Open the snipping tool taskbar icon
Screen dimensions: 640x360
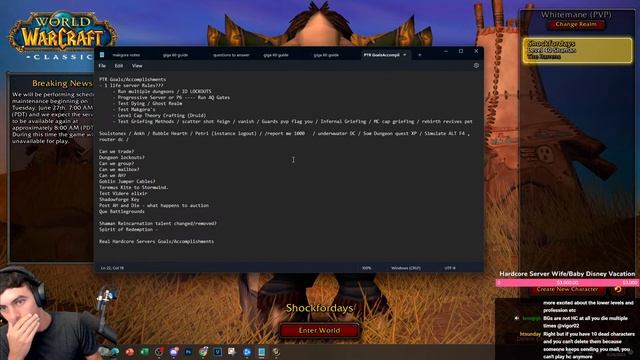click(x=232, y=352)
